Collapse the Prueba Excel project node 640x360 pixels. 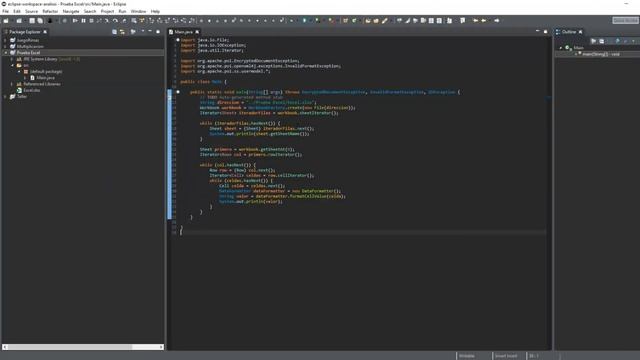point(6,53)
